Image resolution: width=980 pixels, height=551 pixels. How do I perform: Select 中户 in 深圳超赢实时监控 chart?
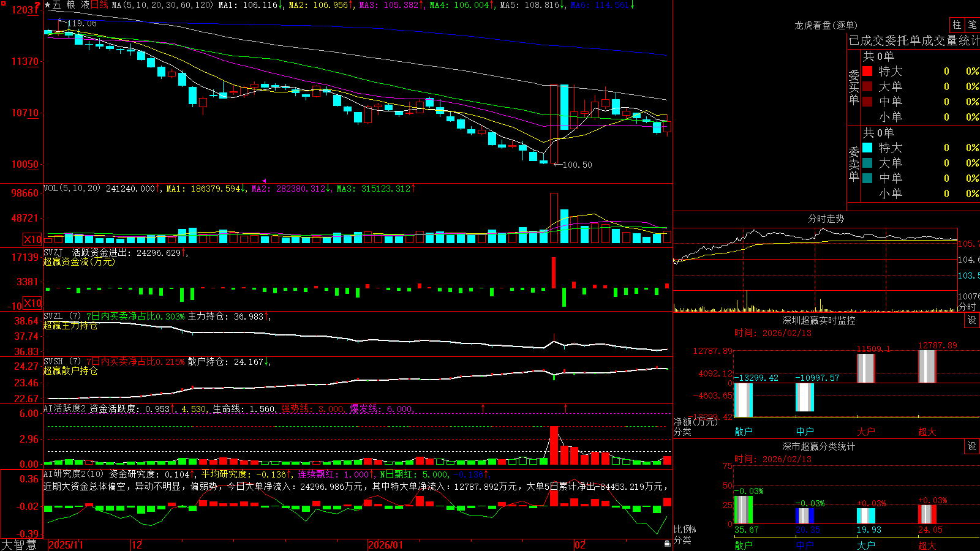805,432
